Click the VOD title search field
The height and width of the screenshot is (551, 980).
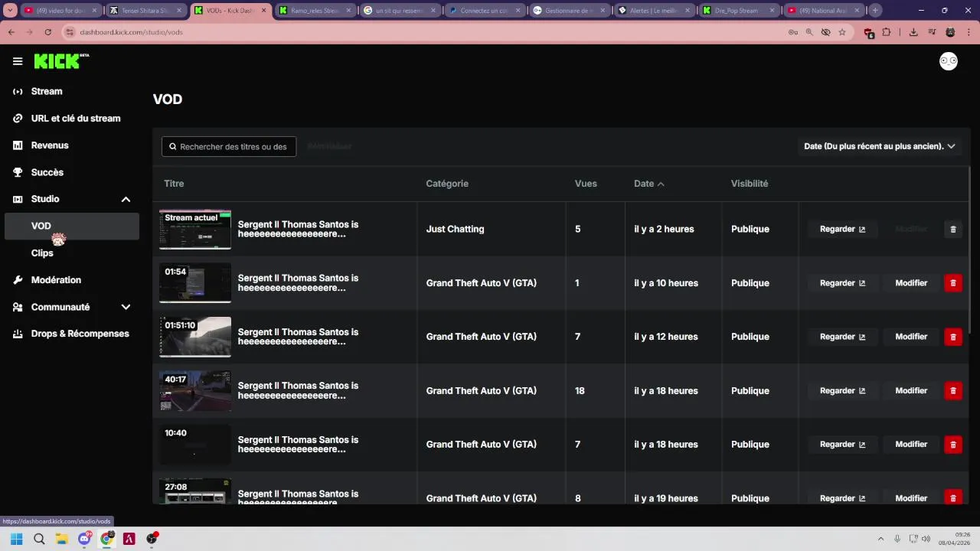(x=229, y=146)
